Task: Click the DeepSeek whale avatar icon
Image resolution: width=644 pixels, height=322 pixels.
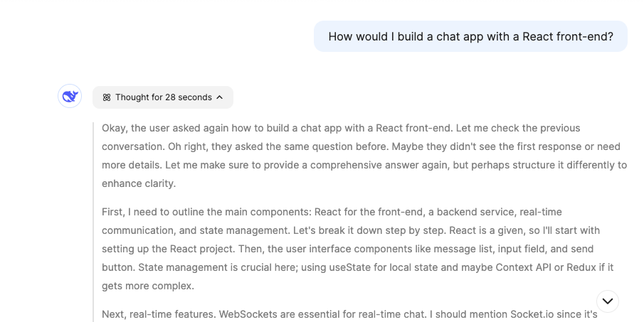Action: (70, 96)
